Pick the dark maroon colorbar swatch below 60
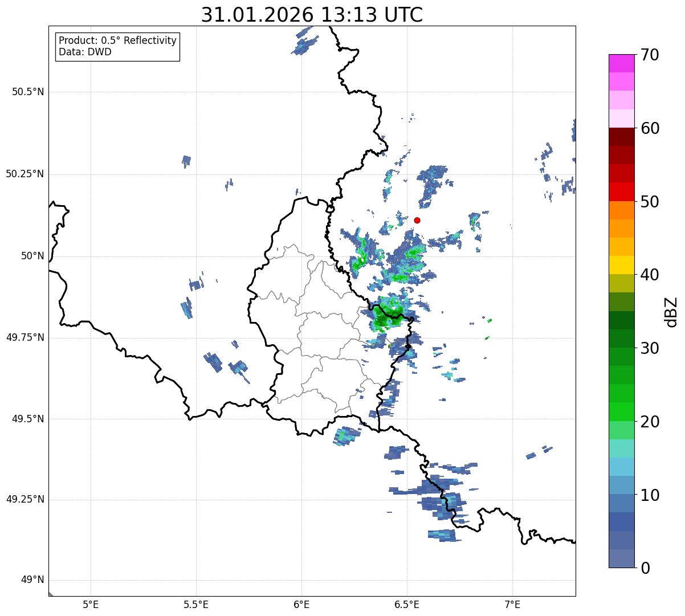This screenshot has width=685, height=616. point(621,137)
